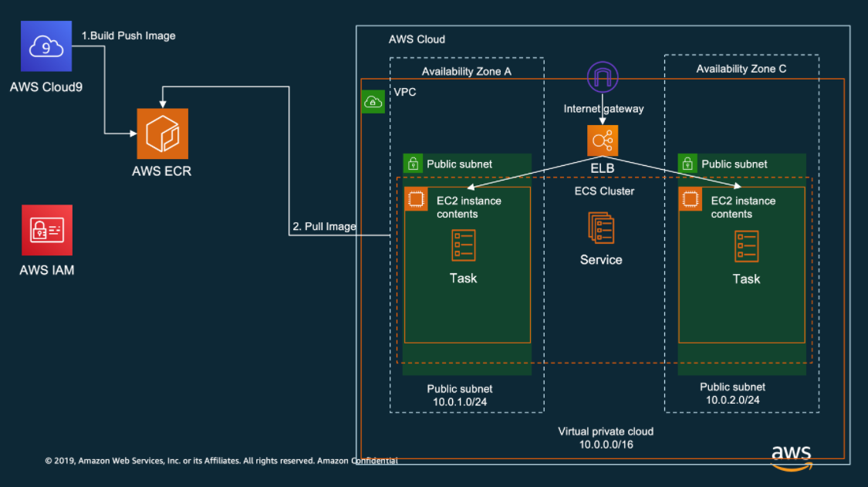
Task: Select the "Availability Zone C" heading
Action: click(x=741, y=69)
